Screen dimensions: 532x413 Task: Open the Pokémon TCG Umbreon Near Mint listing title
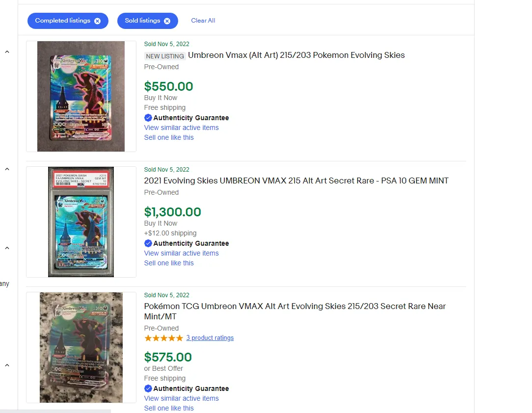pos(295,311)
